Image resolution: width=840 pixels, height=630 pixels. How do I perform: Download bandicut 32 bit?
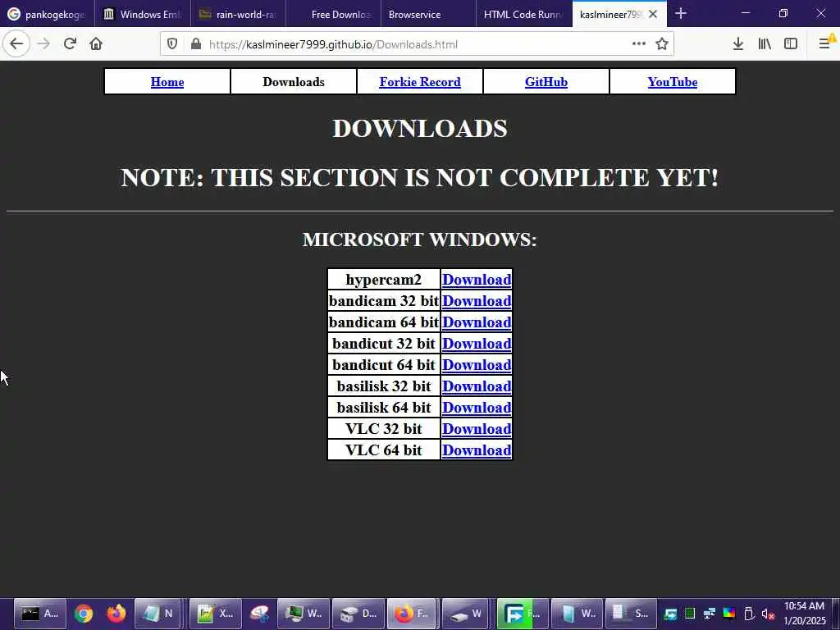coord(477,344)
